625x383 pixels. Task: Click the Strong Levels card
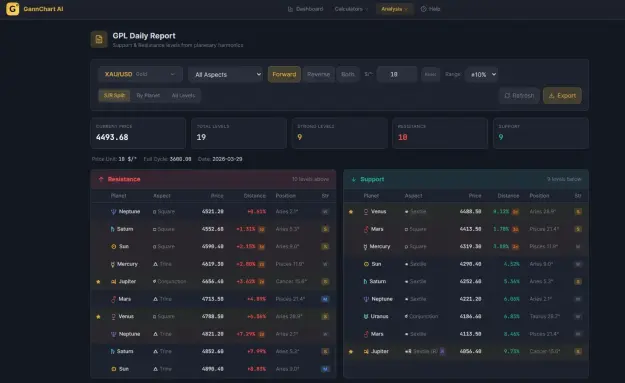340,133
